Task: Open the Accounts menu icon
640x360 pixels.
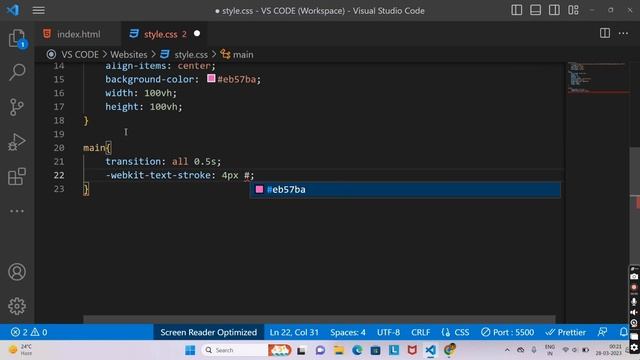Action: (x=17, y=272)
